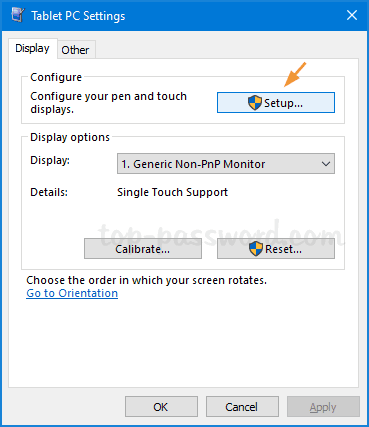Click the Tablet PC Settings title bar icon

pos(17,15)
